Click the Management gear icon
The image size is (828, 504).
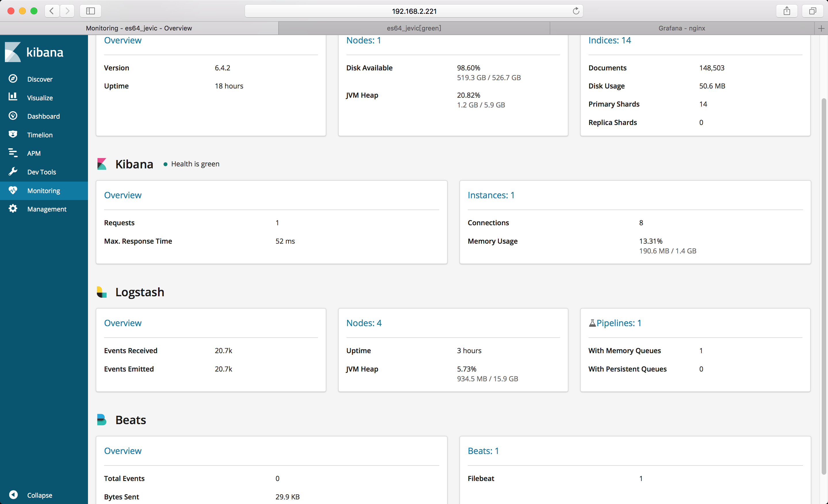pos(13,209)
